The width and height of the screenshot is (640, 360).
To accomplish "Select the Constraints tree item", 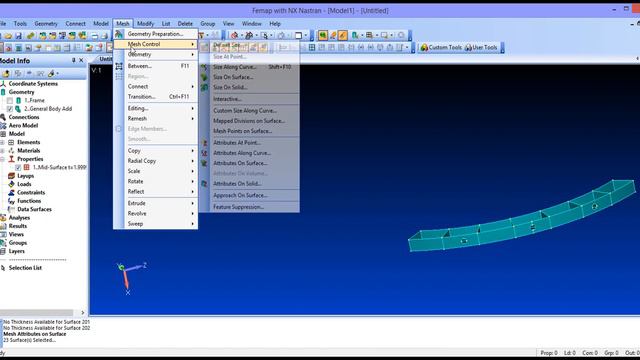I will point(31,193).
